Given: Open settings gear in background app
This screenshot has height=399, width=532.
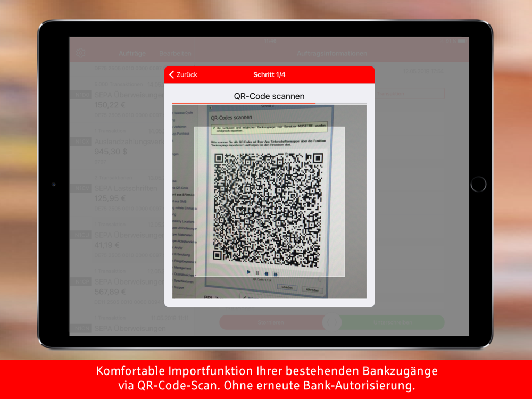Looking at the screenshot, I should coord(81,53).
